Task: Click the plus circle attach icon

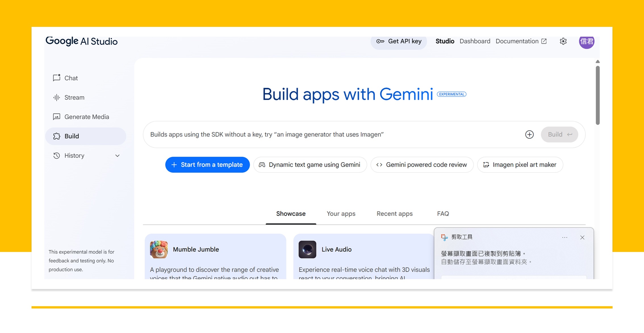Action: pos(529,135)
